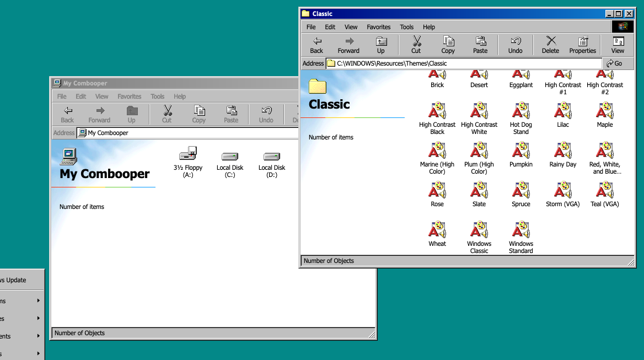Click the Classic window address path field

coord(463,63)
